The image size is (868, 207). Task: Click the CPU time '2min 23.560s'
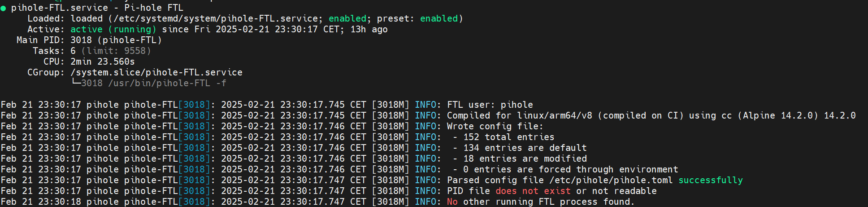pos(103,62)
